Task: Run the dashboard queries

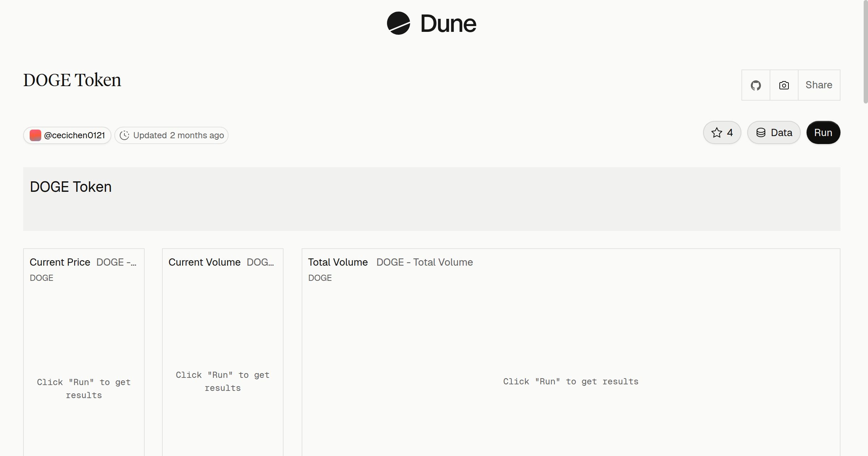Action: click(x=823, y=132)
